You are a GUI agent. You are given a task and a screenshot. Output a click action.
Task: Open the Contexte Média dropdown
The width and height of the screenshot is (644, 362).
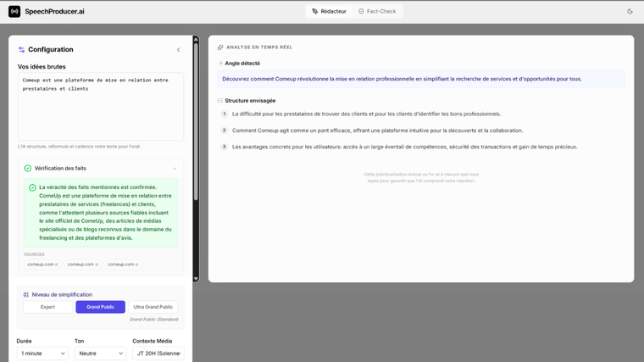pyautogui.click(x=158, y=354)
